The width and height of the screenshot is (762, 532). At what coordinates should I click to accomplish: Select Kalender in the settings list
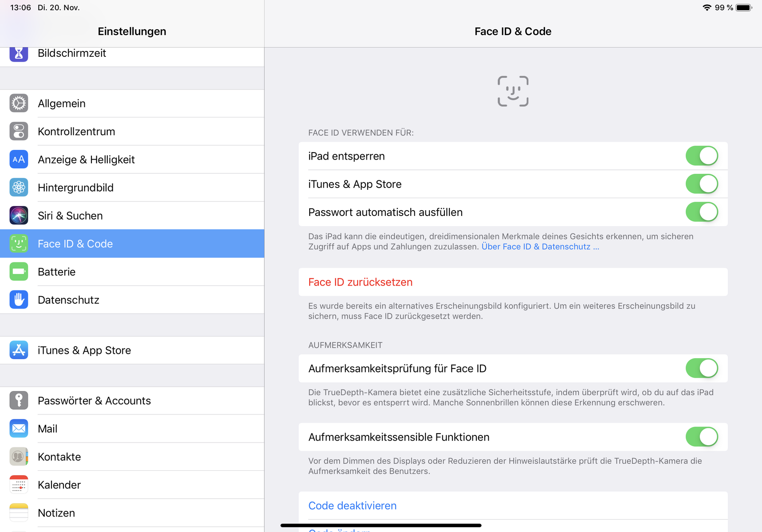[x=59, y=485]
